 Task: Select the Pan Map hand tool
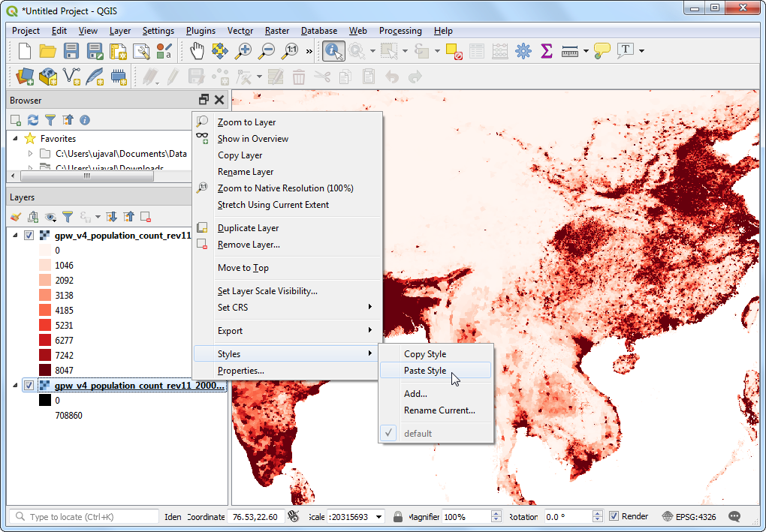click(x=197, y=51)
